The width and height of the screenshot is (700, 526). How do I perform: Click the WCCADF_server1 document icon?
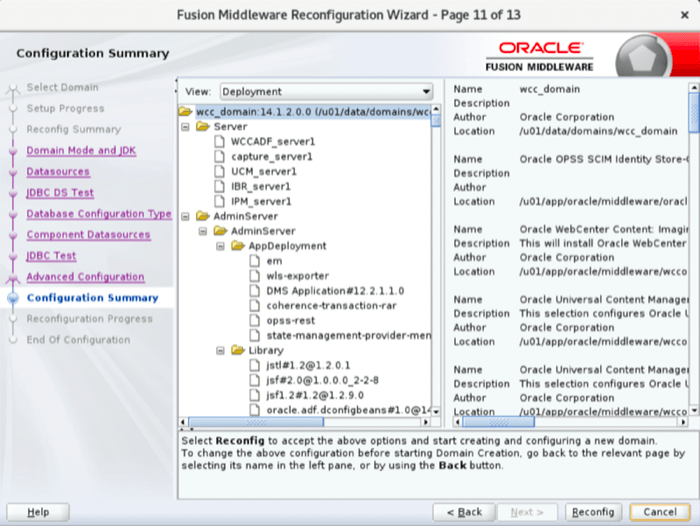click(x=219, y=142)
